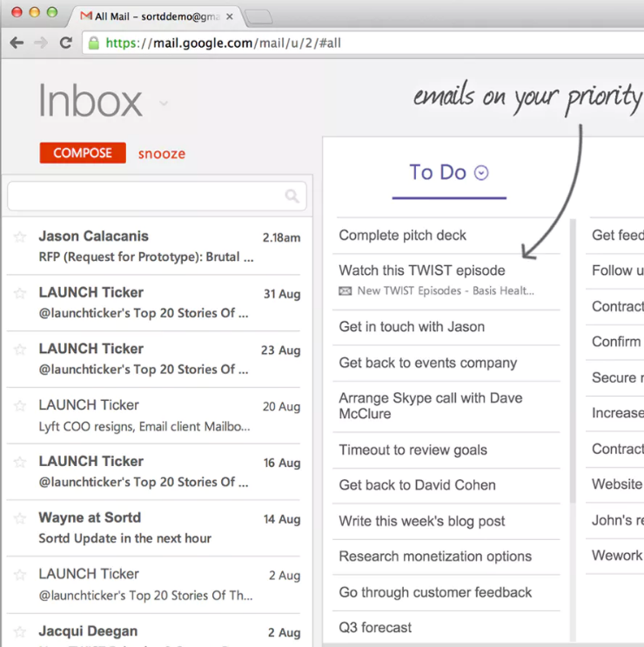Image resolution: width=644 pixels, height=647 pixels.
Task: Star the LAUNCH Ticker 20 Aug email
Action: [20, 405]
